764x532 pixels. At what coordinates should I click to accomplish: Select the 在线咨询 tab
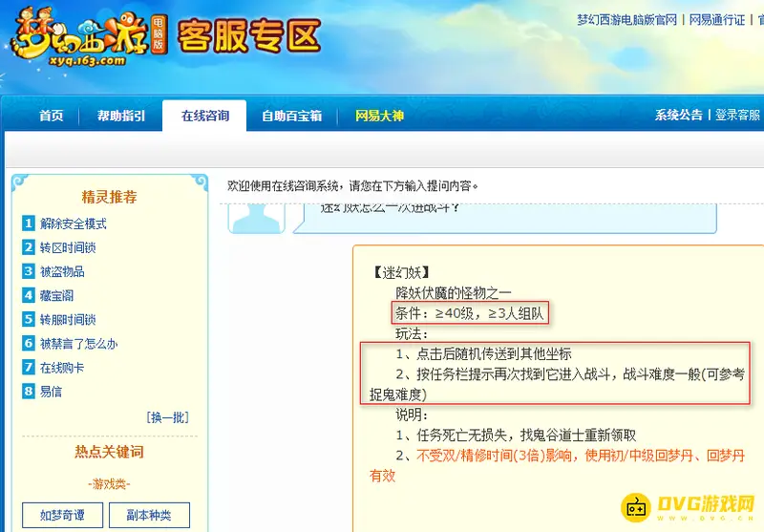(204, 116)
